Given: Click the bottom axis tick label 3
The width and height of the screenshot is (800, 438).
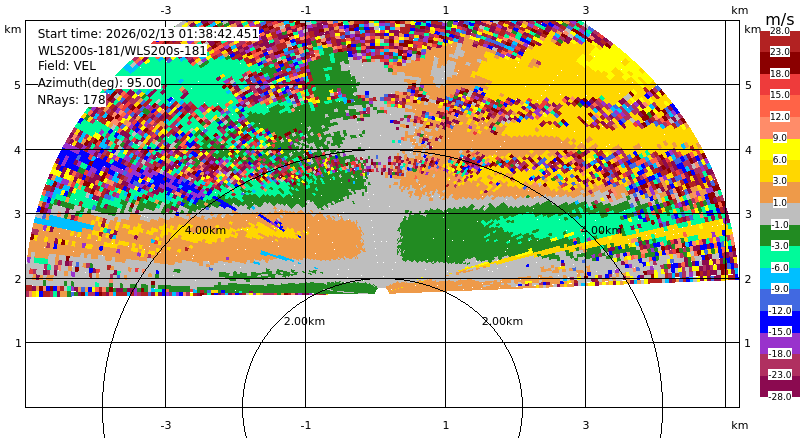Looking at the screenshot, I should point(586,425).
